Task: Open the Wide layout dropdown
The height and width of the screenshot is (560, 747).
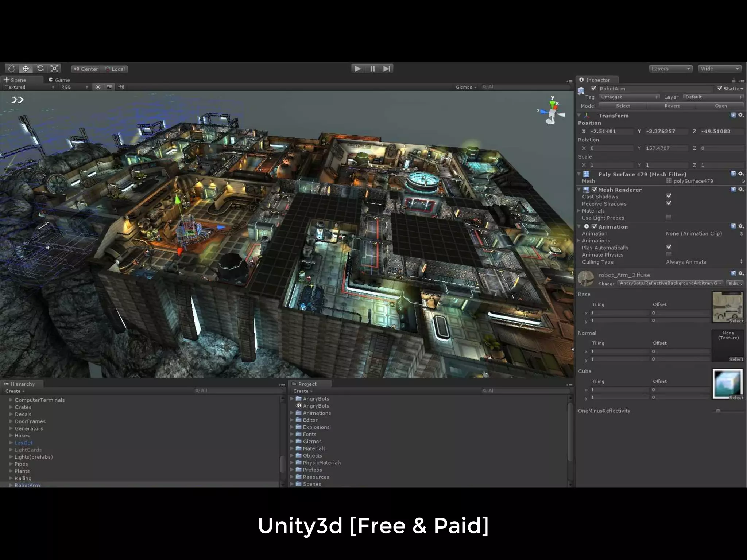Action: click(x=719, y=69)
